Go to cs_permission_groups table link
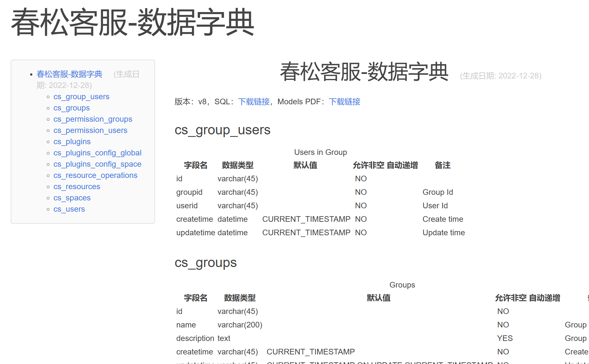The image size is (589, 364). [x=93, y=119]
